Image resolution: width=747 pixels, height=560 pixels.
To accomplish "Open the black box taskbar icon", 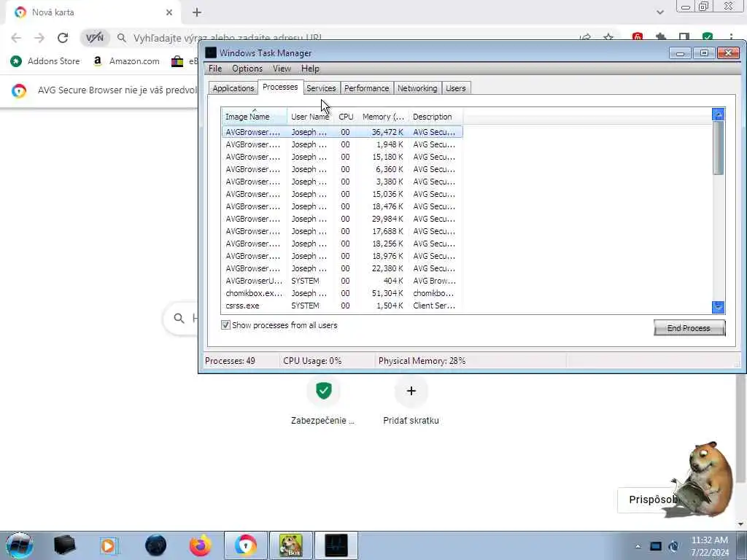I will pos(64,545).
